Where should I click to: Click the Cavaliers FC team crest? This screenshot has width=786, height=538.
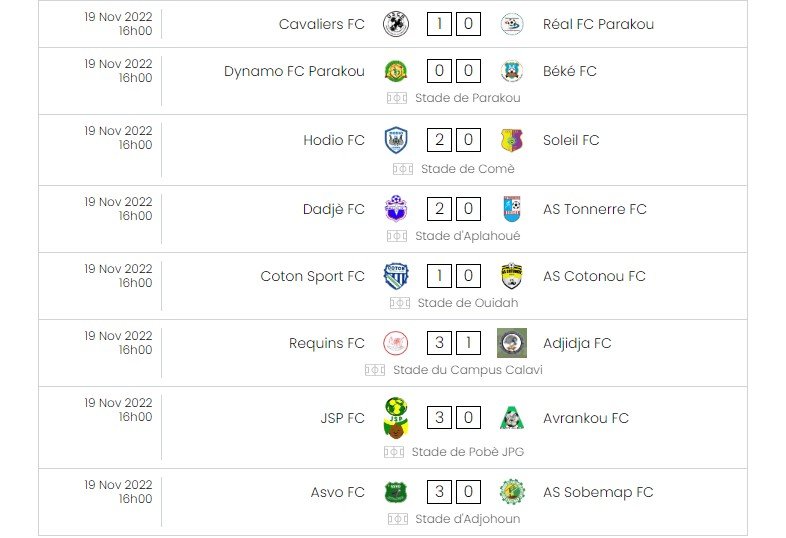[396, 24]
